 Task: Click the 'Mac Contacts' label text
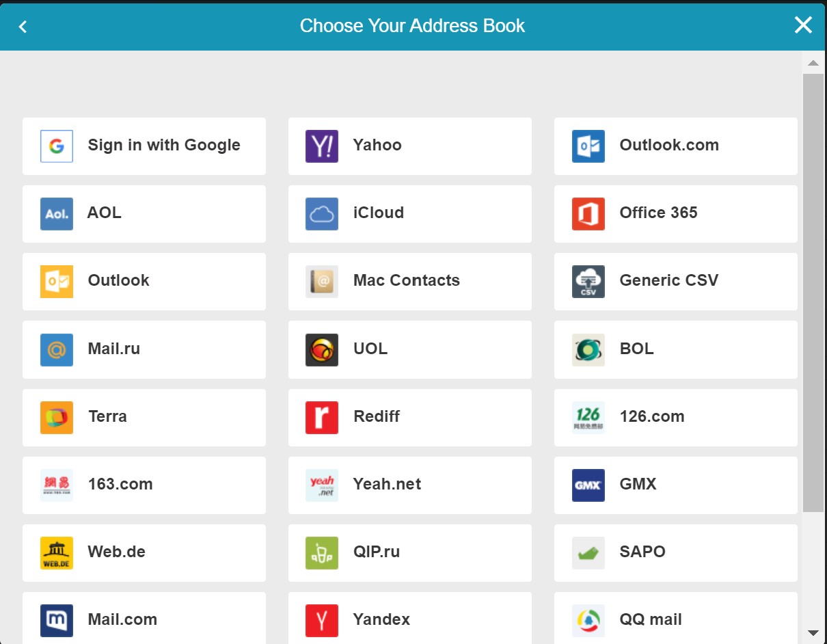[x=407, y=280]
